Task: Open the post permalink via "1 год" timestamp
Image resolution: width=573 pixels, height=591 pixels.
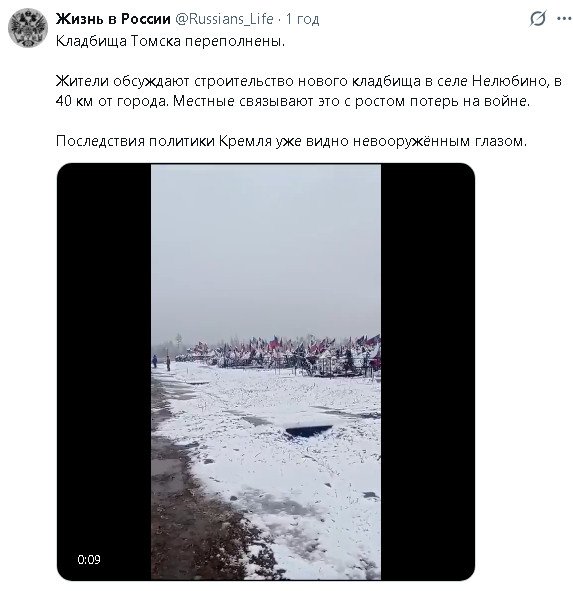Action: 302,19
